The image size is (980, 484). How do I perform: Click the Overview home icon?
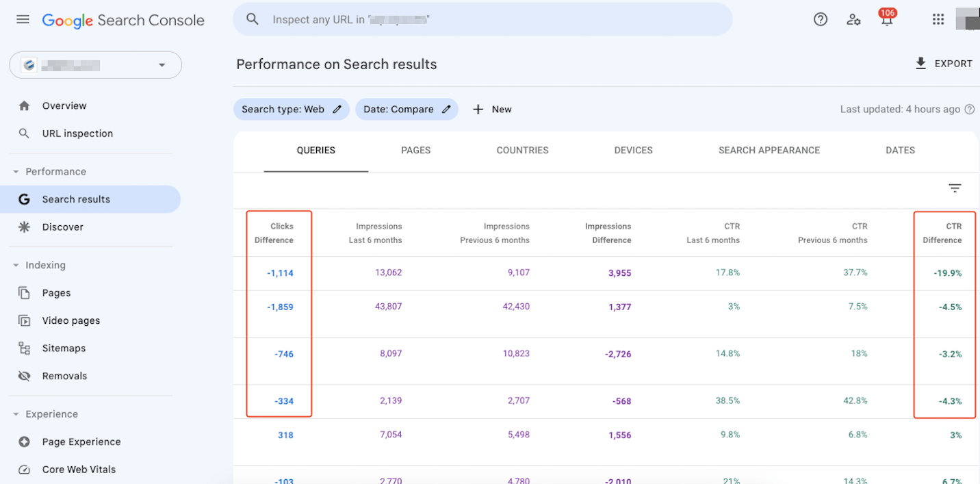(x=25, y=105)
